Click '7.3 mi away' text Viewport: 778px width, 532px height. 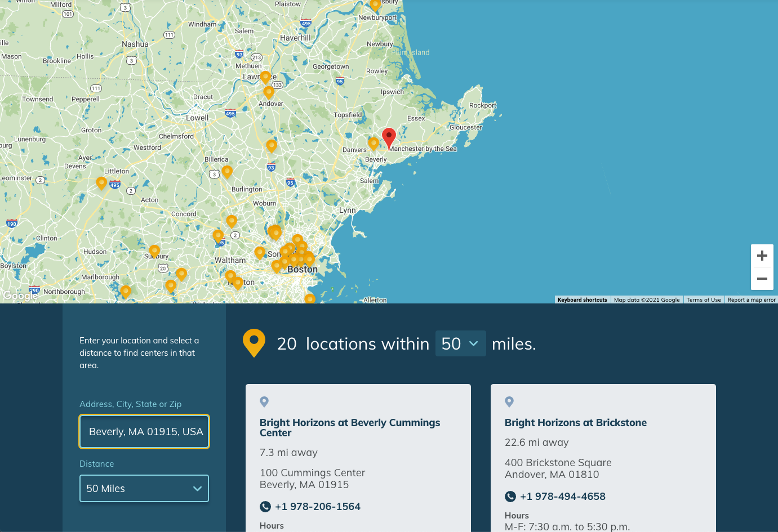click(x=288, y=453)
